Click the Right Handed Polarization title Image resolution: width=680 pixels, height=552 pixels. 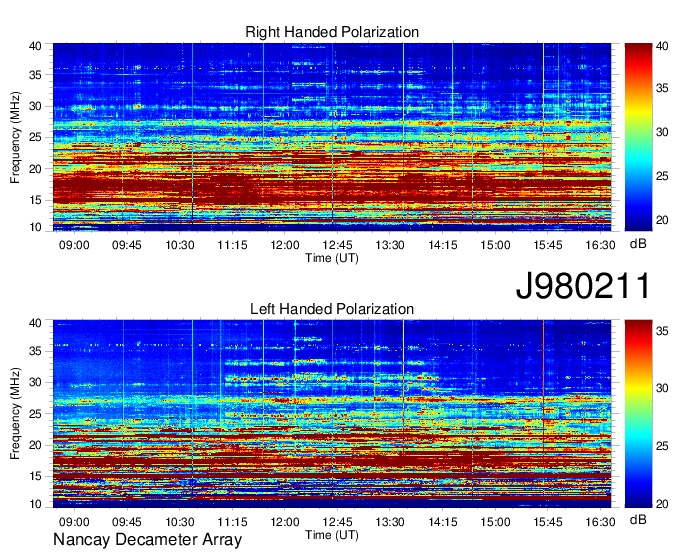(x=332, y=32)
